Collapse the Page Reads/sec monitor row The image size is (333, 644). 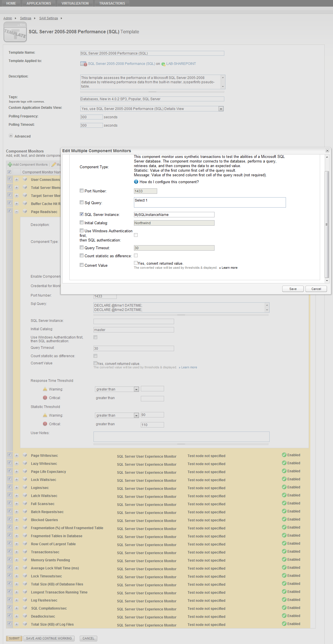click(16, 212)
